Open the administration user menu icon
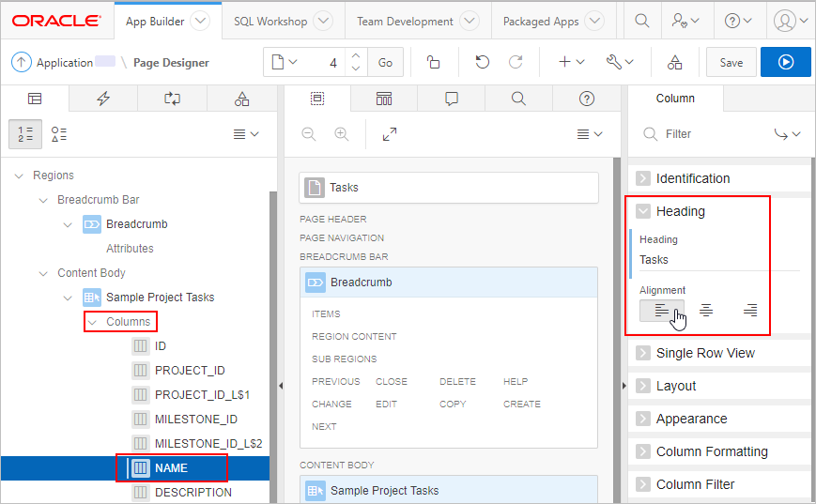The width and height of the screenshot is (816, 504). [x=685, y=21]
